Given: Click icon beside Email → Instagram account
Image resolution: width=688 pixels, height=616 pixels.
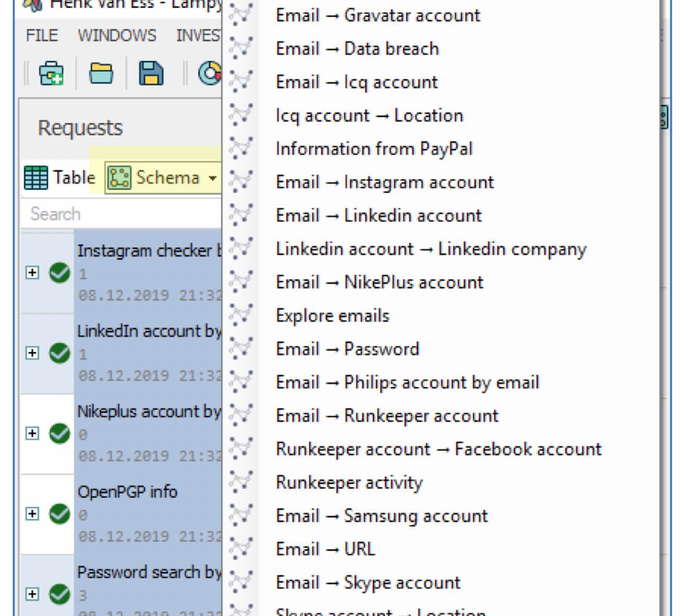Looking at the screenshot, I should click(x=241, y=182).
